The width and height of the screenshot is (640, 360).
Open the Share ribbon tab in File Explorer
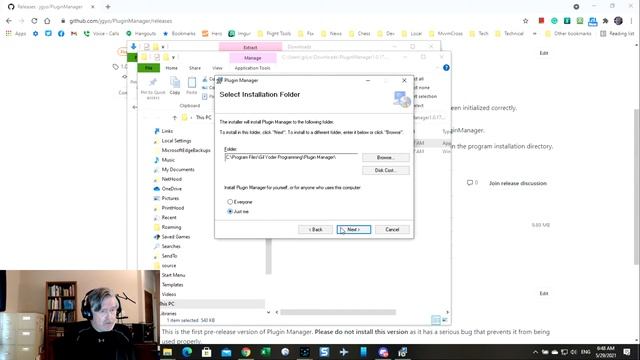click(x=195, y=68)
